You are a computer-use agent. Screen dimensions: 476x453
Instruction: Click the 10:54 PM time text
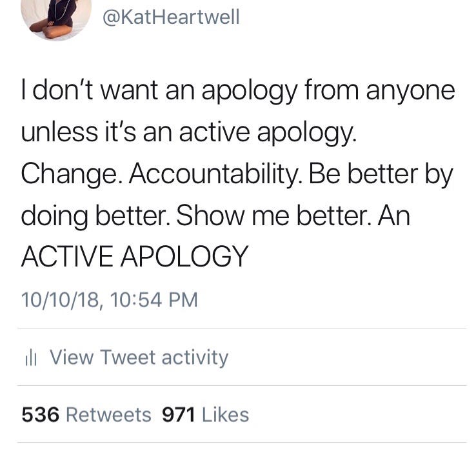click(154, 299)
